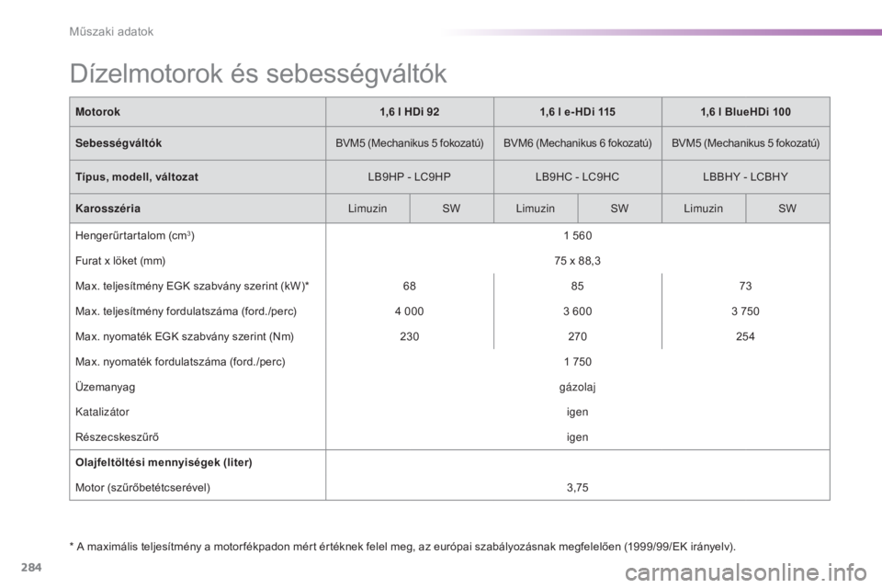Click the Dízelmotorok és sebességváltók heading

tap(258, 74)
